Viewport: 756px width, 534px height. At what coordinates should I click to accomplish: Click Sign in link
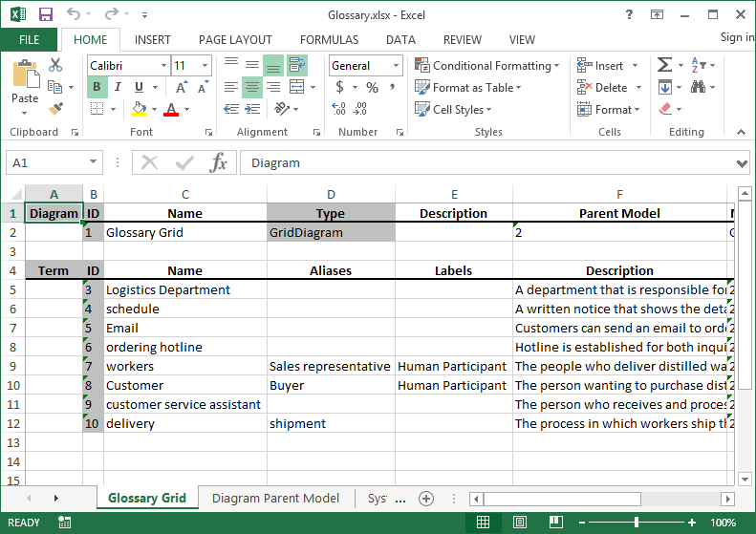737,37
